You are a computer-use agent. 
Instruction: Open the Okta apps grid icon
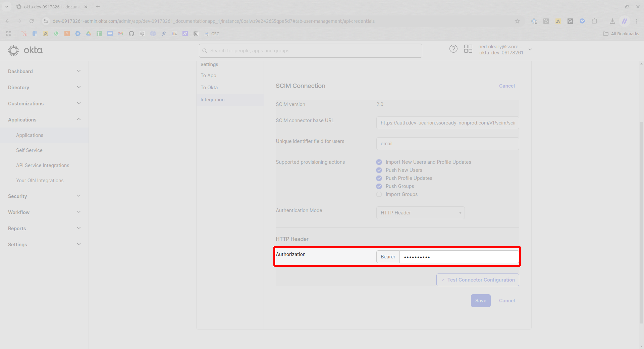pos(468,49)
